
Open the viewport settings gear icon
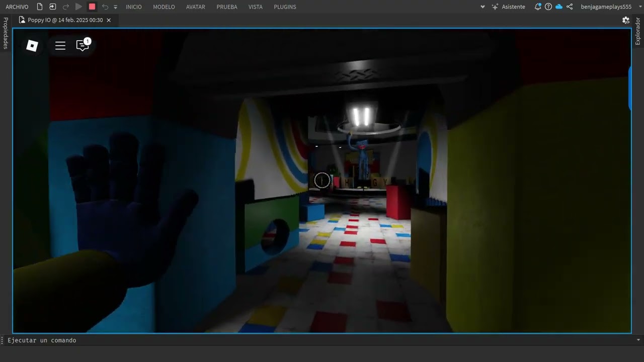tap(626, 20)
